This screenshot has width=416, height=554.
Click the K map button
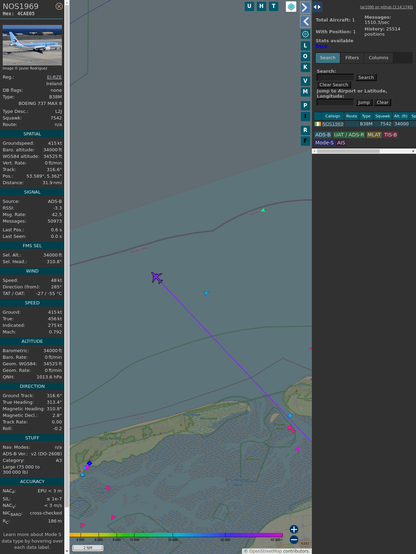pyautogui.click(x=305, y=67)
